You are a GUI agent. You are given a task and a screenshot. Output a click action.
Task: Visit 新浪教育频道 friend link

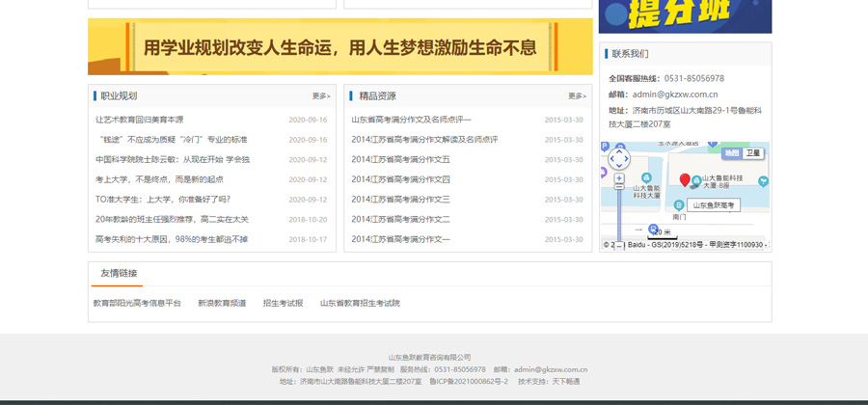coord(222,303)
